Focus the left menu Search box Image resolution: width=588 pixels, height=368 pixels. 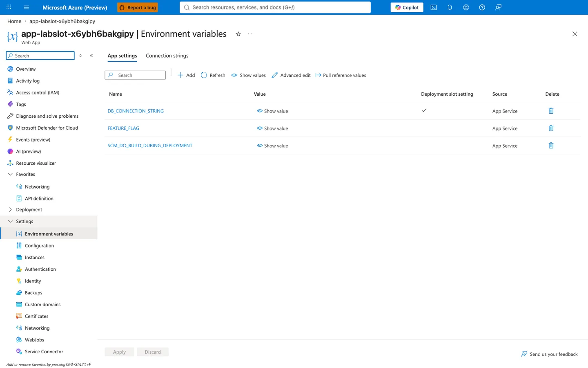click(x=40, y=56)
